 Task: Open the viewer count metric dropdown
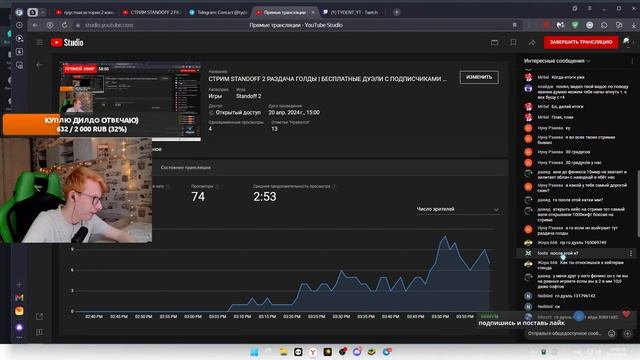click(458, 209)
